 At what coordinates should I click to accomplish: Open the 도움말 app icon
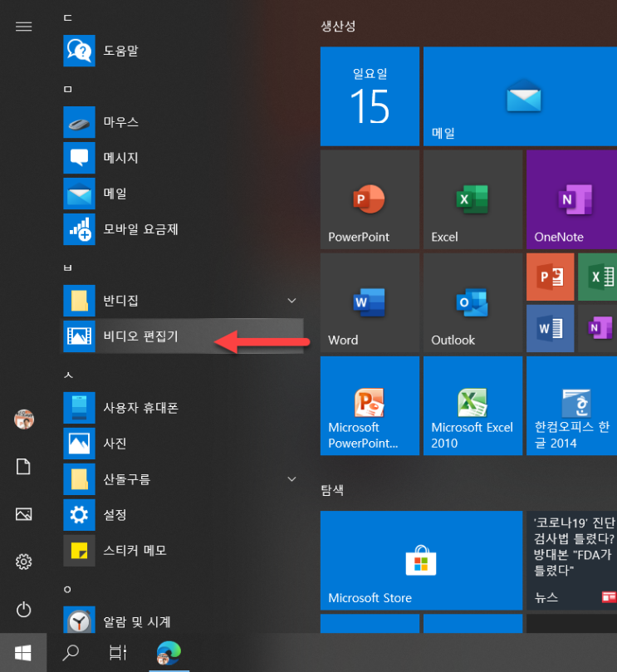(x=79, y=51)
